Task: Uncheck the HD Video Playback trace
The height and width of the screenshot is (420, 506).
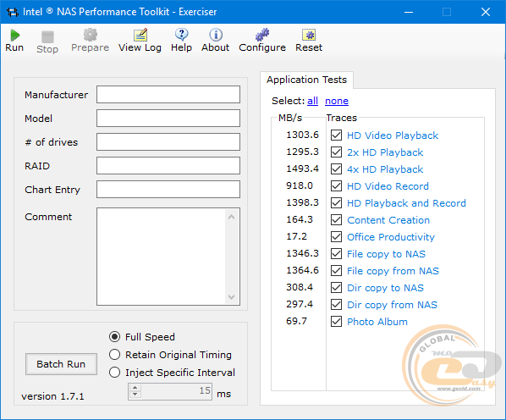Action: click(x=336, y=135)
